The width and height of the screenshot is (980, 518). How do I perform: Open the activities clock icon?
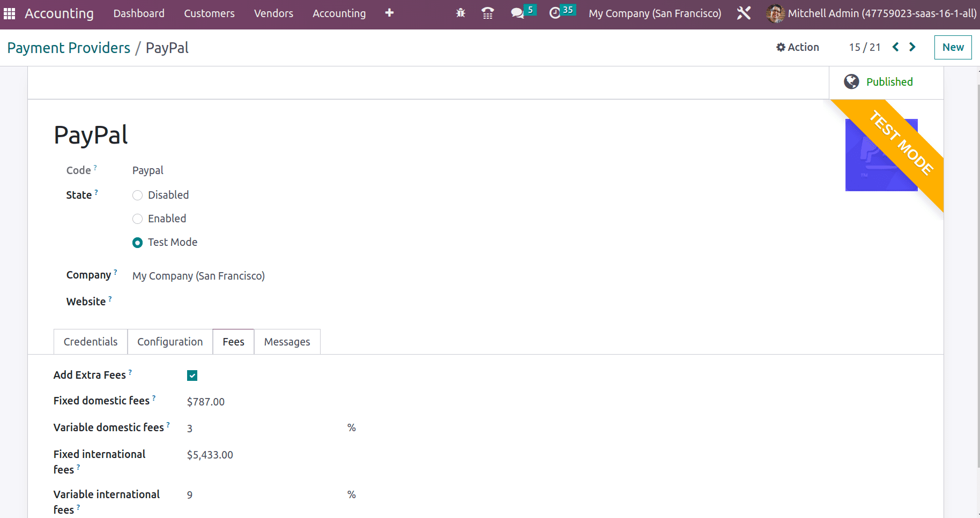pyautogui.click(x=555, y=13)
